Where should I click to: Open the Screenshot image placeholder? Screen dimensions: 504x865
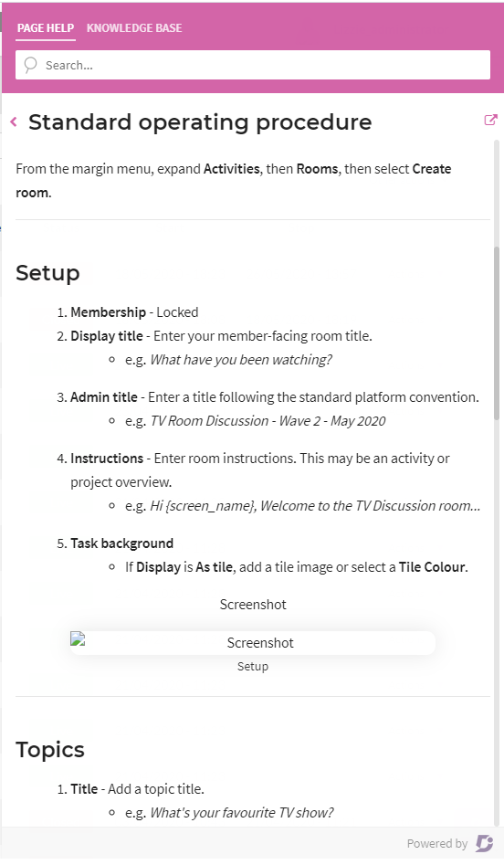click(x=253, y=643)
